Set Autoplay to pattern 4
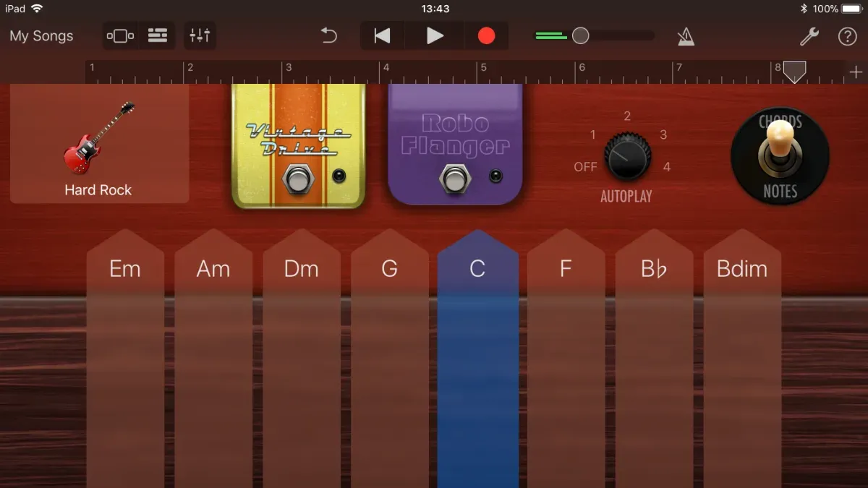Image resolution: width=868 pixels, height=488 pixels. (x=666, y=167)
